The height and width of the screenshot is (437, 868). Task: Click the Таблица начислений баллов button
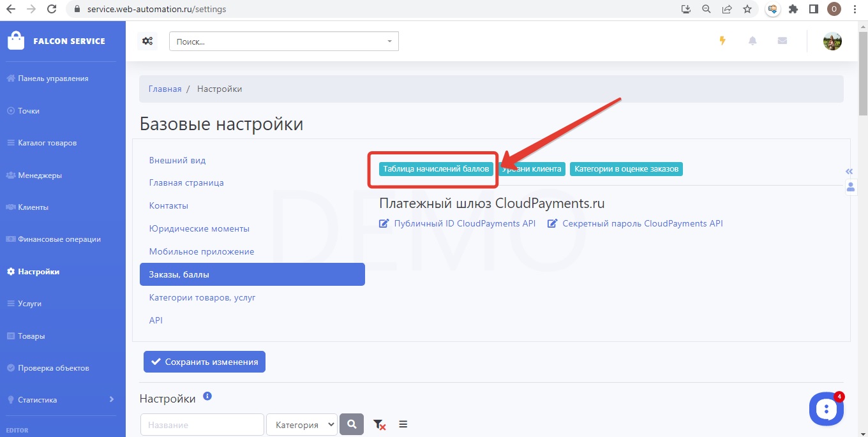coord(436,169)
